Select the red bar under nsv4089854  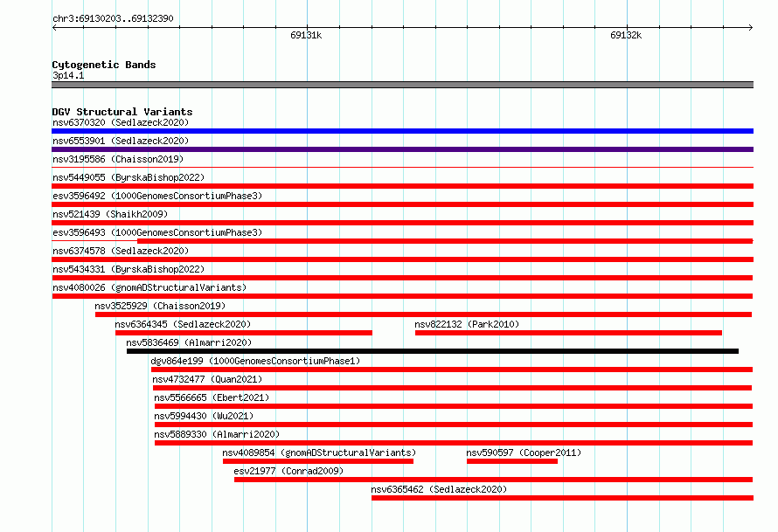[x=318, y=461]
